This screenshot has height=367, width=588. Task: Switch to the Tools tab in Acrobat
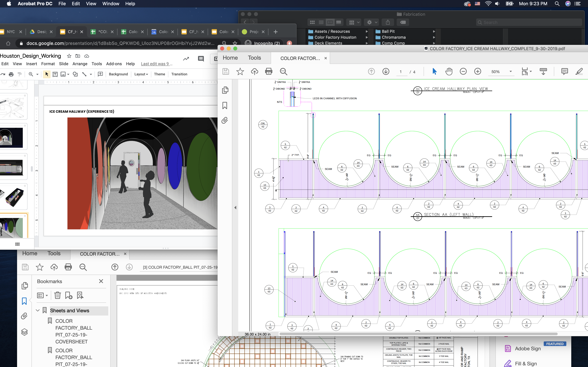pos(254,58)
